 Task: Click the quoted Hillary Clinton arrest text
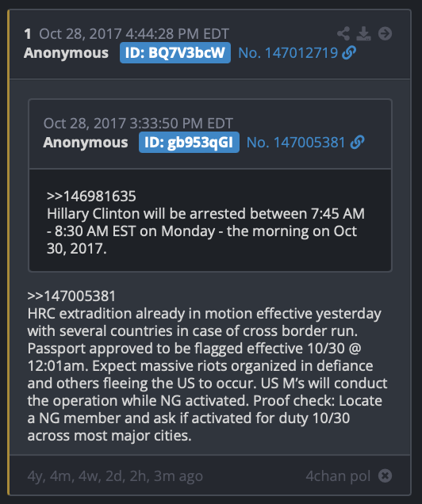click(206, 231)
